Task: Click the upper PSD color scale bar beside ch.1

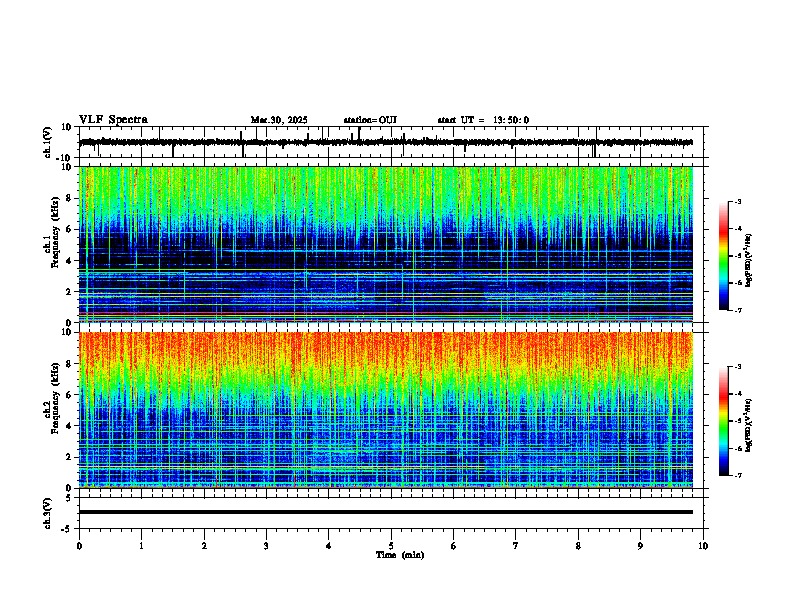Action: (x=724, y=256)
